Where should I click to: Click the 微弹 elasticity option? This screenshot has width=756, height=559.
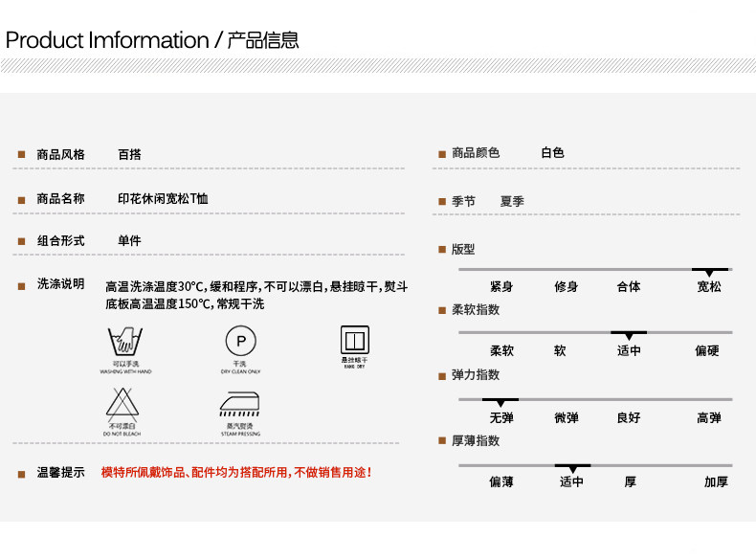567,417
